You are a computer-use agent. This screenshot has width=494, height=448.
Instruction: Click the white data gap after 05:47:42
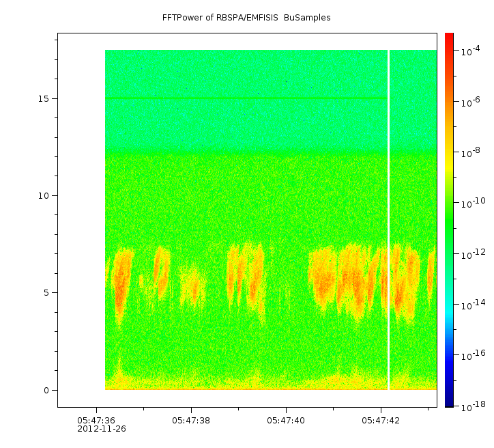[388, 220]
